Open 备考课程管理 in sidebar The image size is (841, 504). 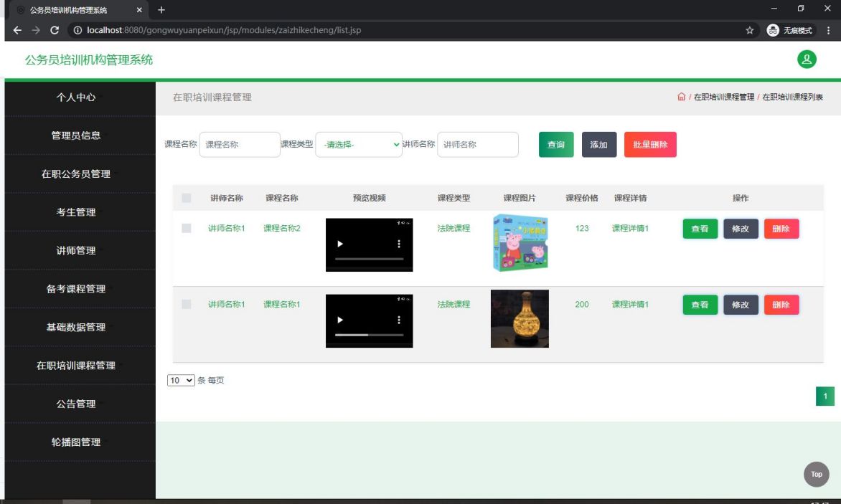pos(75,289)
